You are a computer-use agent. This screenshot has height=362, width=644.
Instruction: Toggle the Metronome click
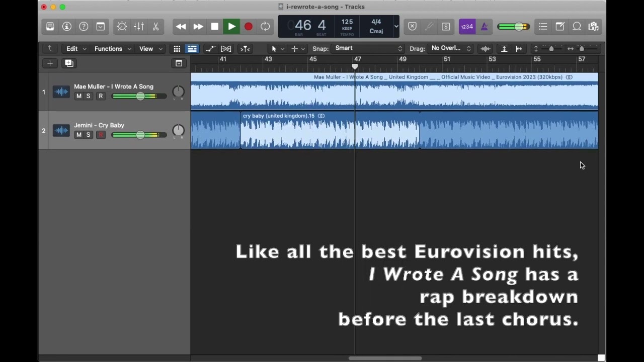pos(484,27)
